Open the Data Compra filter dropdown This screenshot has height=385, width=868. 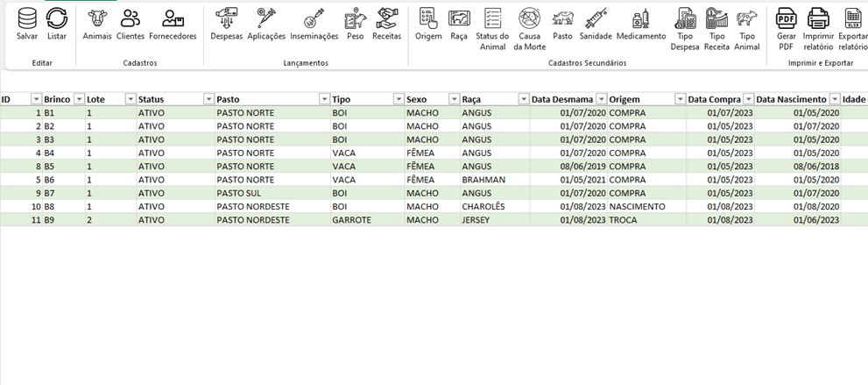(748, 99)
